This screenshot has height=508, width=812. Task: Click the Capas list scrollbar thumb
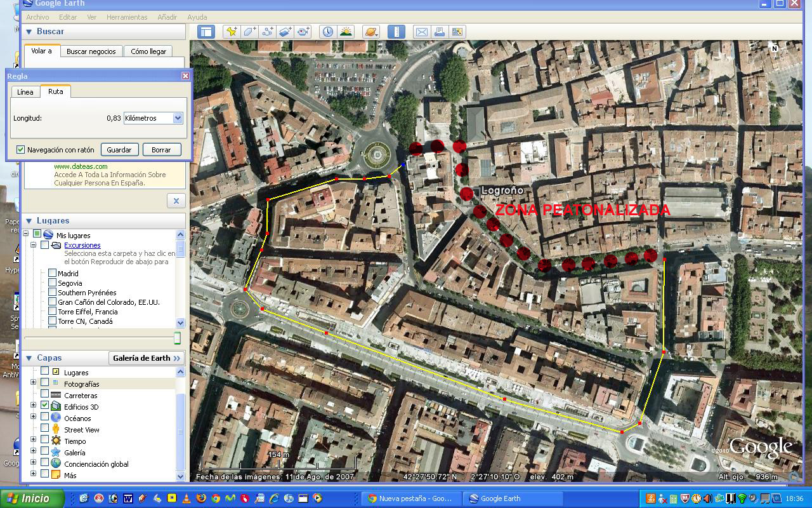(181, 432)
